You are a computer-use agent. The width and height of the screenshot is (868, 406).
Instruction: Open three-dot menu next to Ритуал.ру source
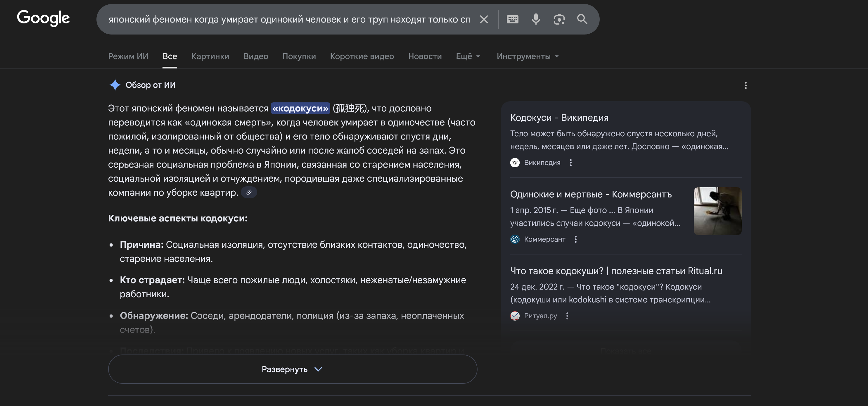tap(567, 316)
